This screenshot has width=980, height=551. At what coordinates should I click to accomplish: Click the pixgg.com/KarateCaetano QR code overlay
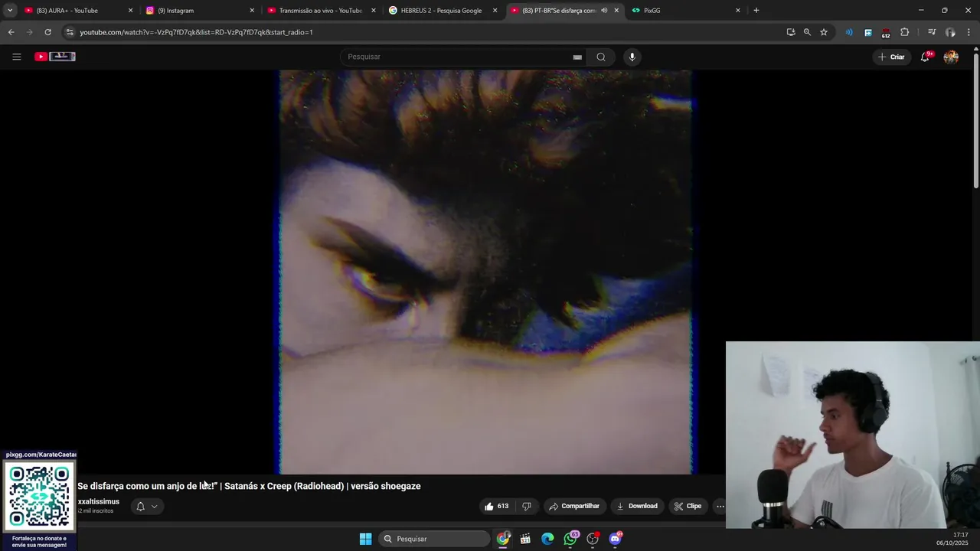(39, 496)
